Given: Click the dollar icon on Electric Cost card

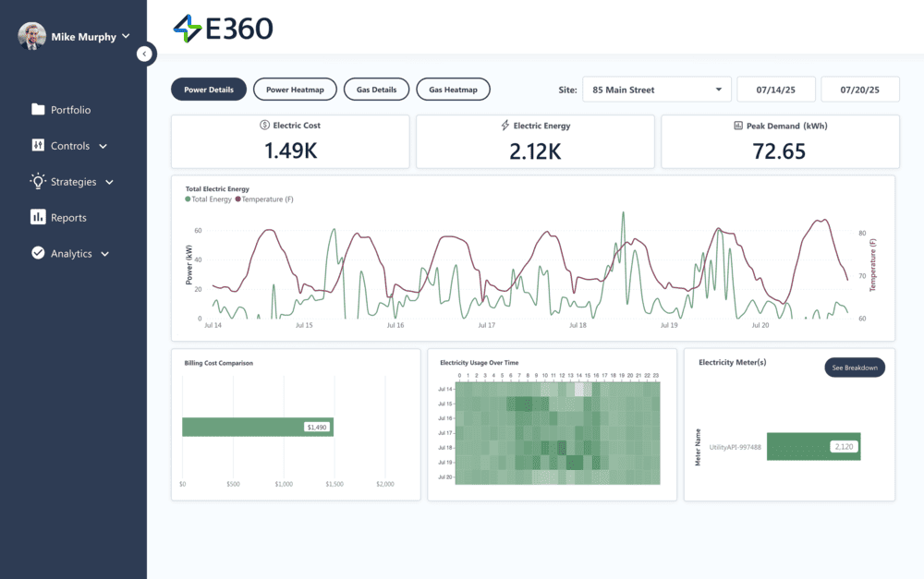Looking at the screenshot, I should tap(262, 125).
